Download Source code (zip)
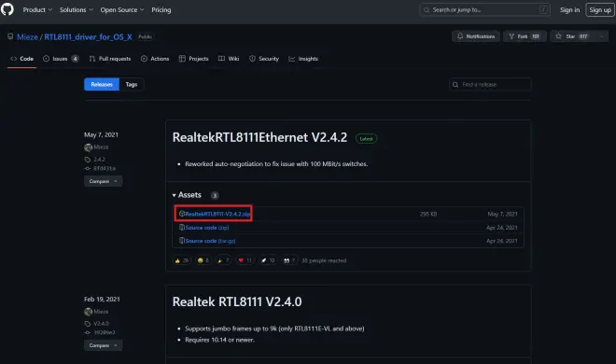616x364 pixels. pos(207,228)
